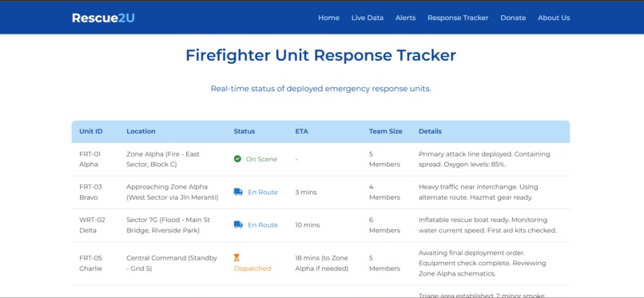
Task: Select the FRT-01 Alpha unit cell
Action: pyautogui.click(x=90, y=159)
